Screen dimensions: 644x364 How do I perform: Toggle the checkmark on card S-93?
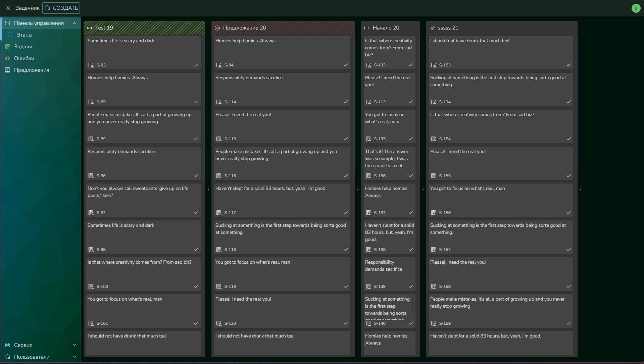[x=196, y=65]
